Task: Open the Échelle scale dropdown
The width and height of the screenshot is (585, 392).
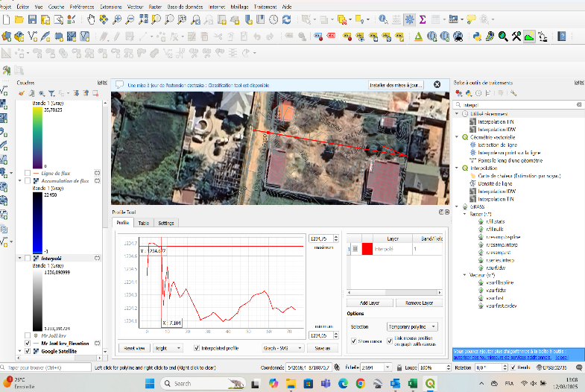Action: pos(388,367)
